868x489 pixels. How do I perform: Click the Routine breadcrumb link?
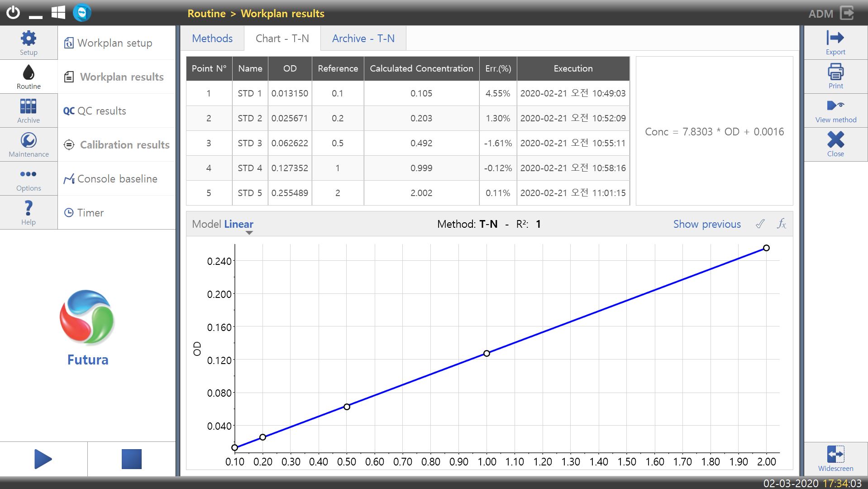pyautogui.click(x=206, y=14)
